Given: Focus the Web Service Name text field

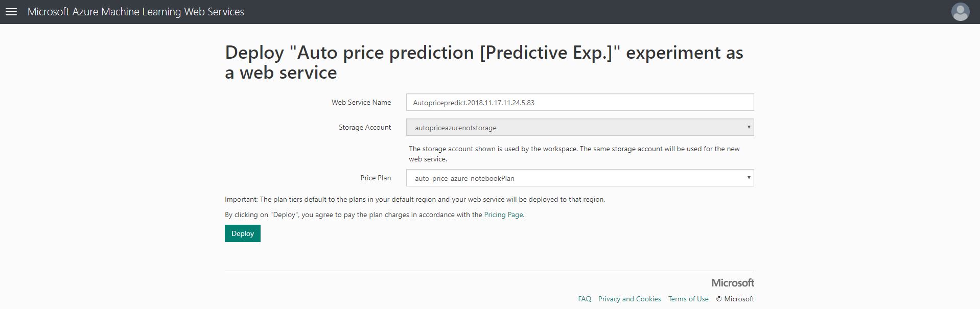Looking at the screenshot, I should 579,102.
